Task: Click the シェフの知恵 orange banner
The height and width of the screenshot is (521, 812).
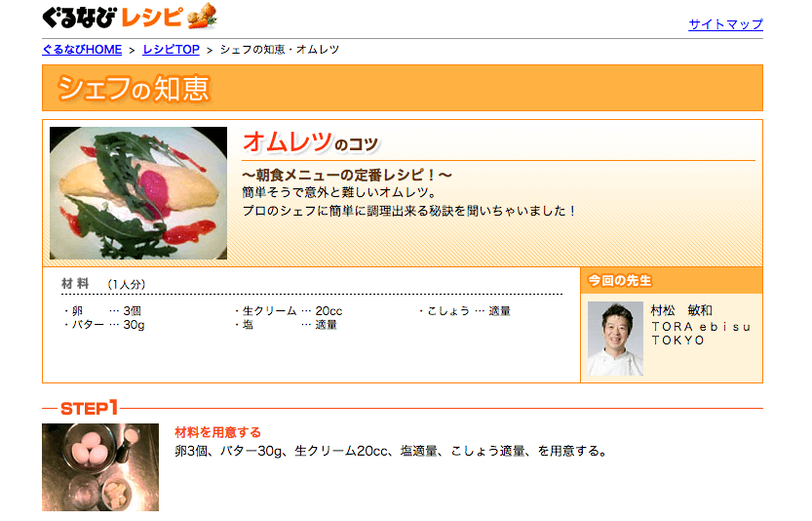Action: pos(403,88)
